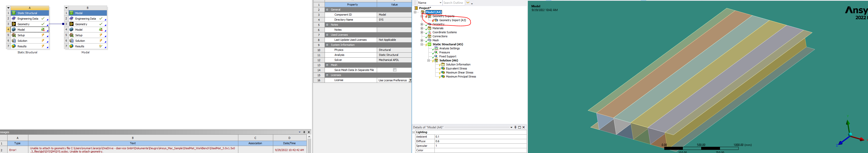This screenshot has width=868, height=153.
Task: Collapse the General property group
Action: (327, 10)
